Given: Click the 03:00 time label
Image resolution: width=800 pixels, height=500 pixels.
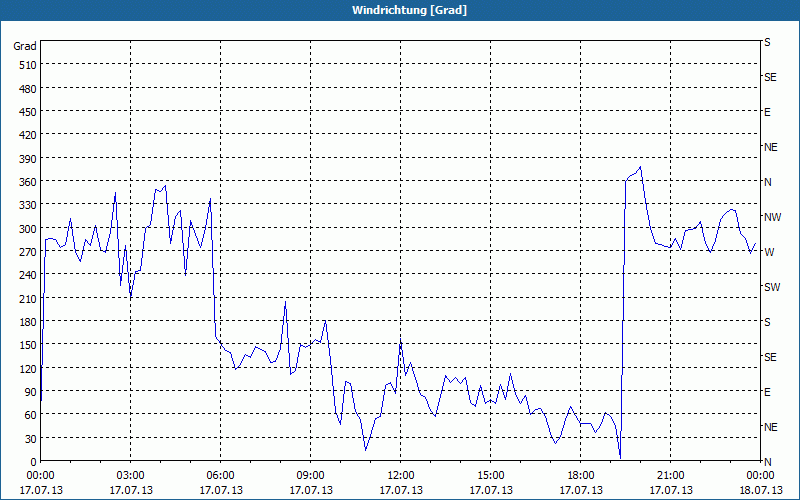Looking at the screenshot, I should pyautogui.click(x=131, y=476).
